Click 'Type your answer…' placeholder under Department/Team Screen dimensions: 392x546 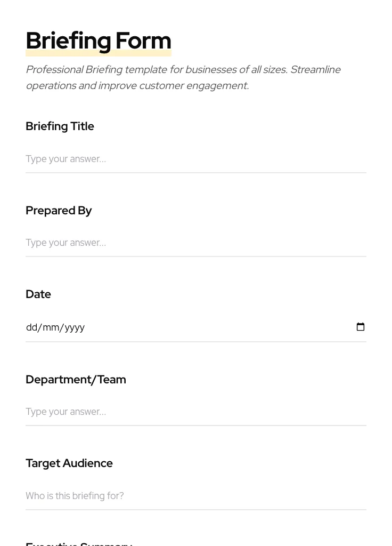pyautogui.click(x=66, y=412)
